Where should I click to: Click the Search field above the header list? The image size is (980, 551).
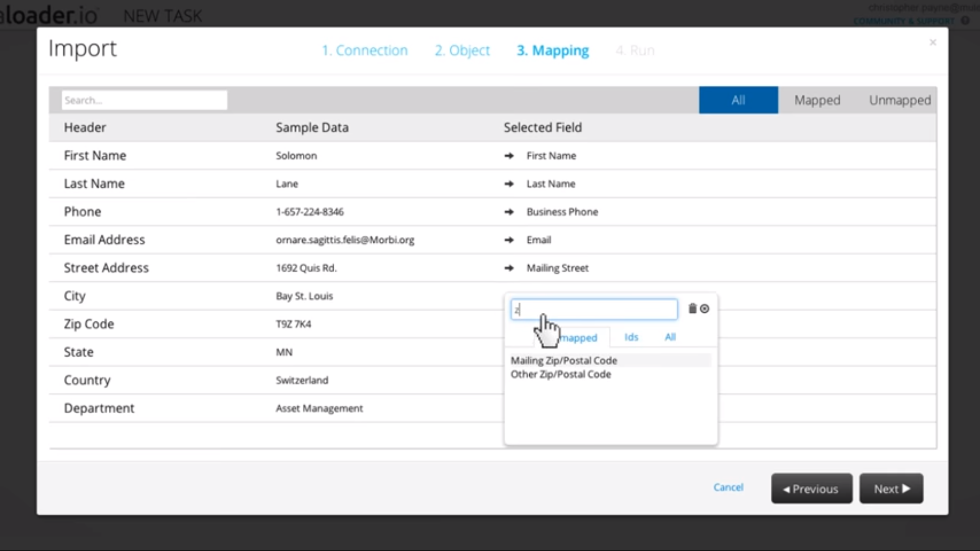144,100
